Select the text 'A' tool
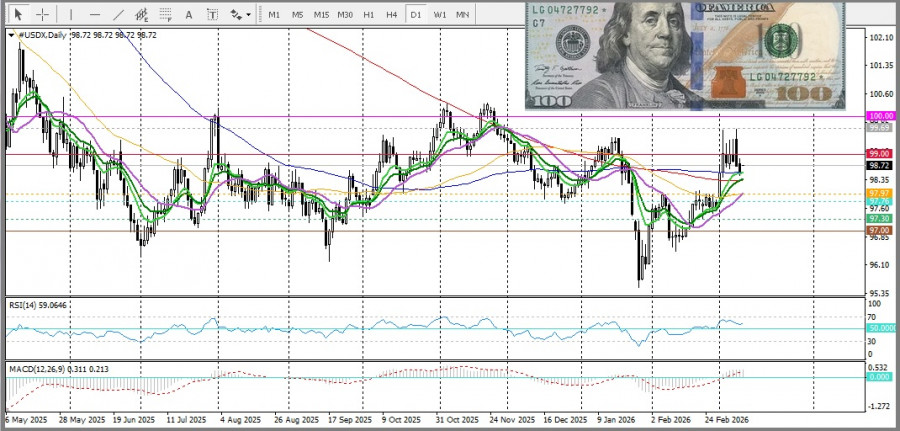Image resolution: width=900 pixels, height=431 pixels. (x=189, y=15)
